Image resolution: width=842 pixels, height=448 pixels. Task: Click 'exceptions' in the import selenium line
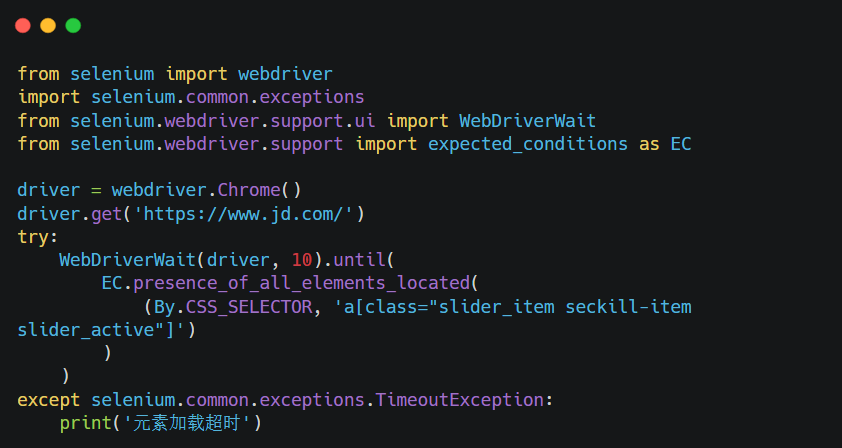(x=312, y=97)
